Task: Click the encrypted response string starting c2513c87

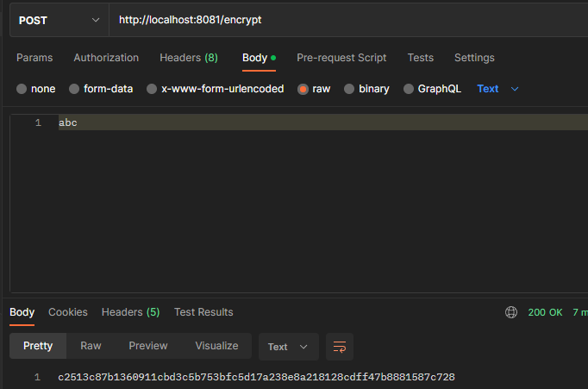Action: tap(257, 377)
